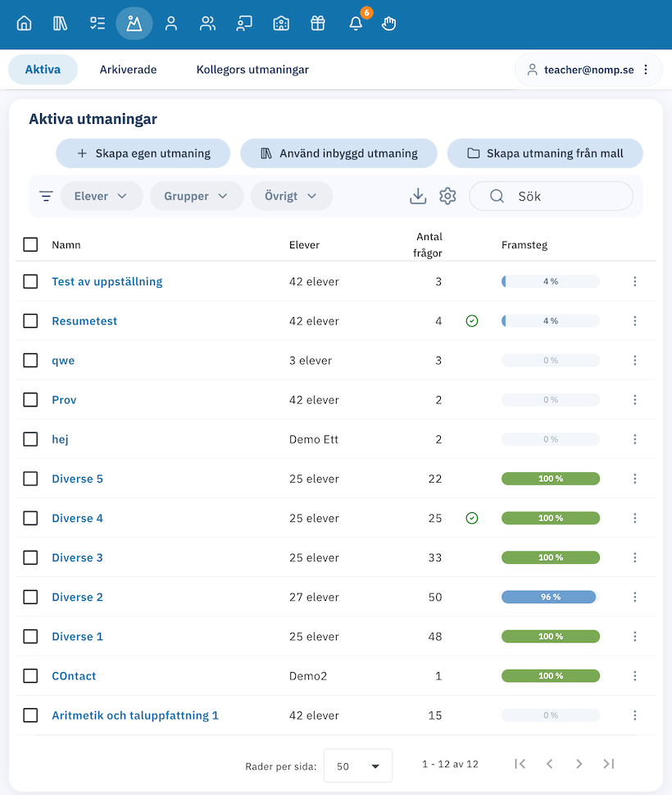
Task: Open the library books icon in navigation
Action: point(61,23)
